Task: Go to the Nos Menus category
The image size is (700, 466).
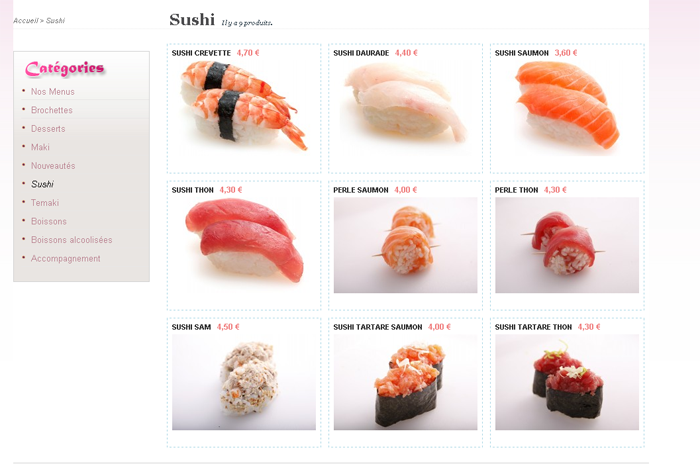Action: tap(53, 92)
